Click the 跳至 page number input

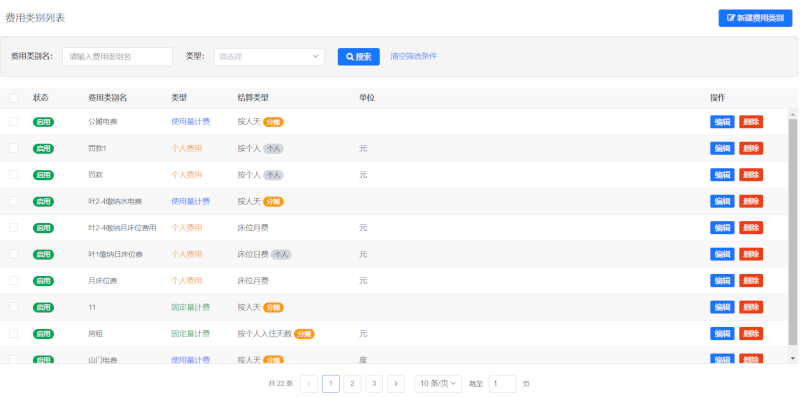tap(503, 384)
